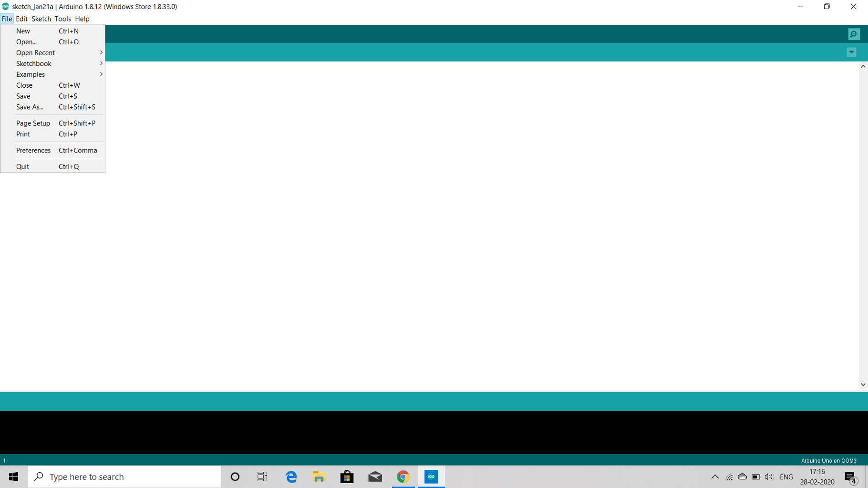This screenshot has height=488, width=868.
Task: Save the sketch via File menu
Action: pyautogui.click(x=52, y=96)
